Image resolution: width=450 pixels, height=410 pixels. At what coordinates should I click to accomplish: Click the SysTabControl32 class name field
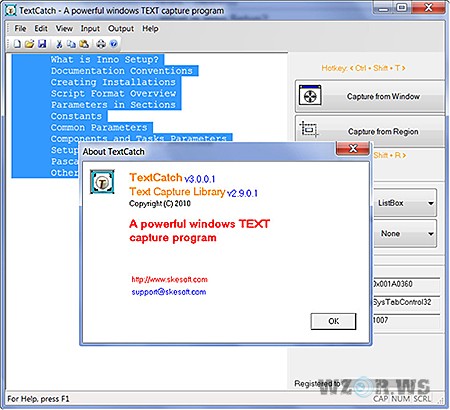[x=406, y=302]
